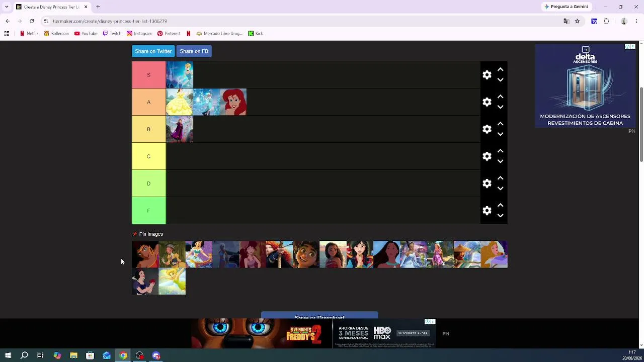This screenshot has width=644, height=362.
Task: Open the Chrome three-dot menu
Action: (636, 21)
